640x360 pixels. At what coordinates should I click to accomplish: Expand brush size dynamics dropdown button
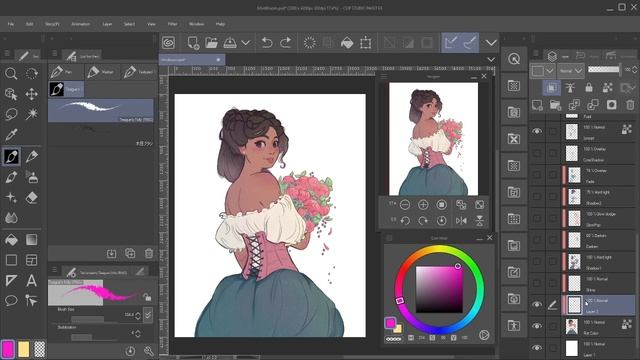(x=148, y=315)
